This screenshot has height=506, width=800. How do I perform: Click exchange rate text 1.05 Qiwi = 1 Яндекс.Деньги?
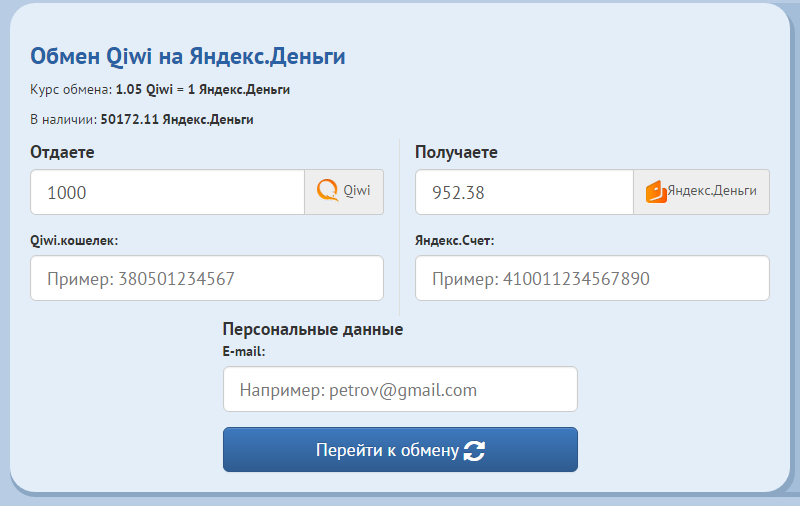point(203,90)
